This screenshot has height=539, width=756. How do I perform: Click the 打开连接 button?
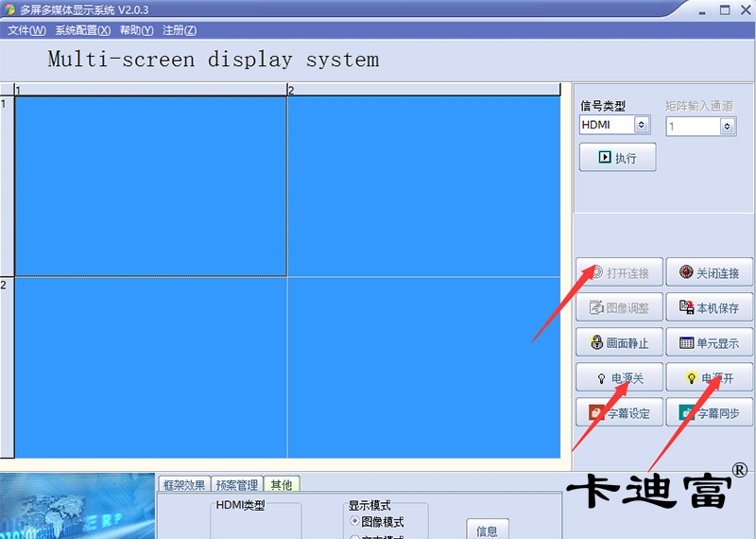tap(620, 272)
